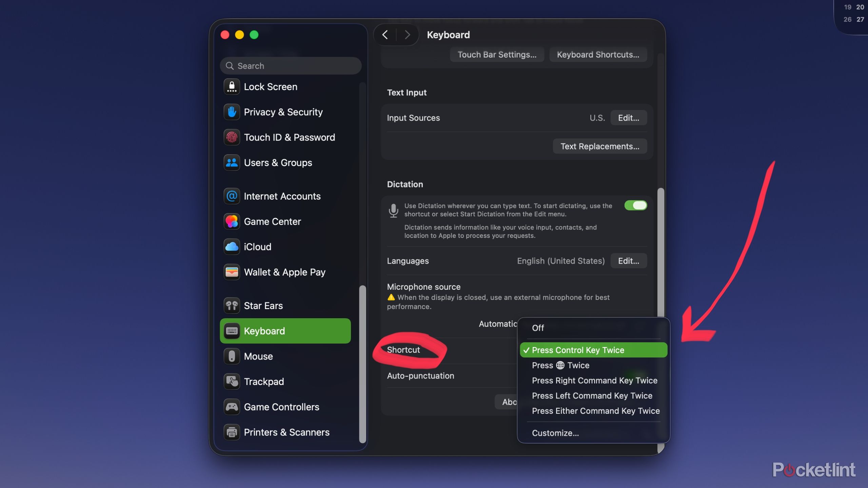Edit dictation Languages
The height and width of the screenshot is (488, 868).
pos(629,261)
